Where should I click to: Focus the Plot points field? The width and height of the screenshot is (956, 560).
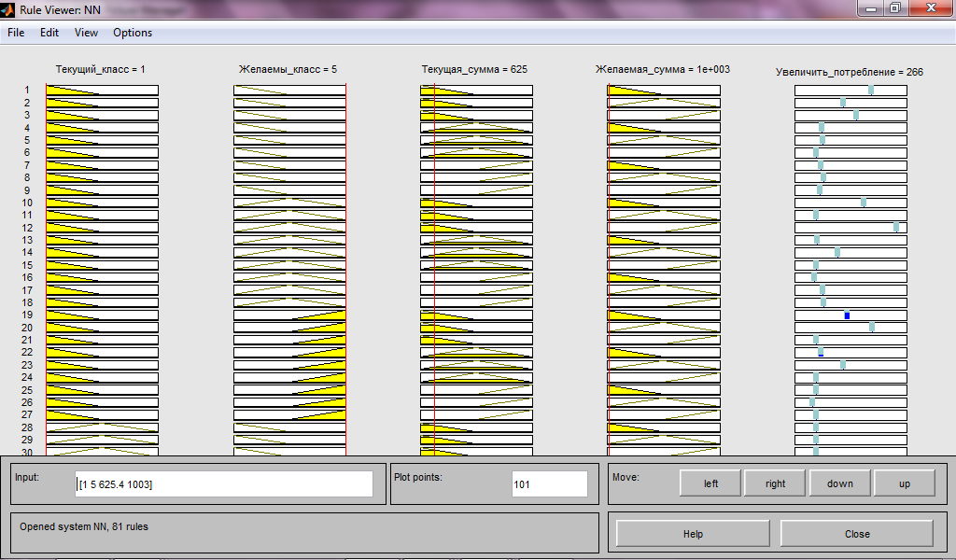tap(549, 483)
